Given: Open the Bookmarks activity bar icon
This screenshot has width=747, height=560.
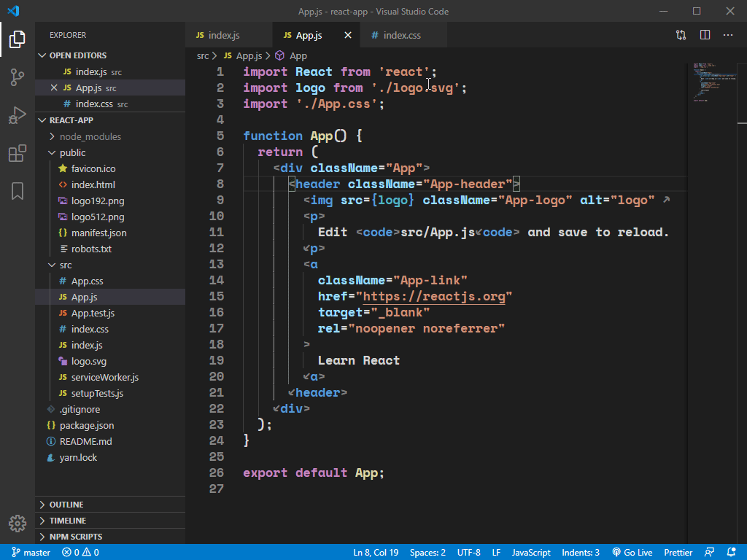Looking at the screenshot, I should (x=18, y=191).
